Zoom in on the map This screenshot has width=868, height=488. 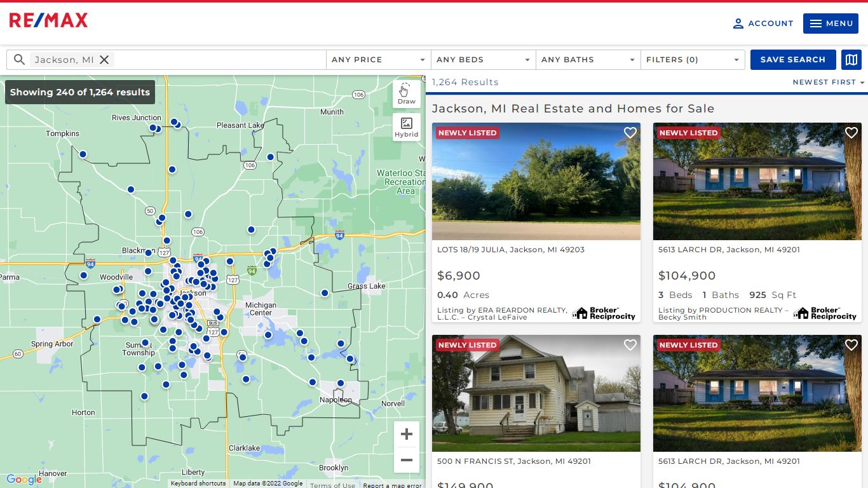point(407,435)
